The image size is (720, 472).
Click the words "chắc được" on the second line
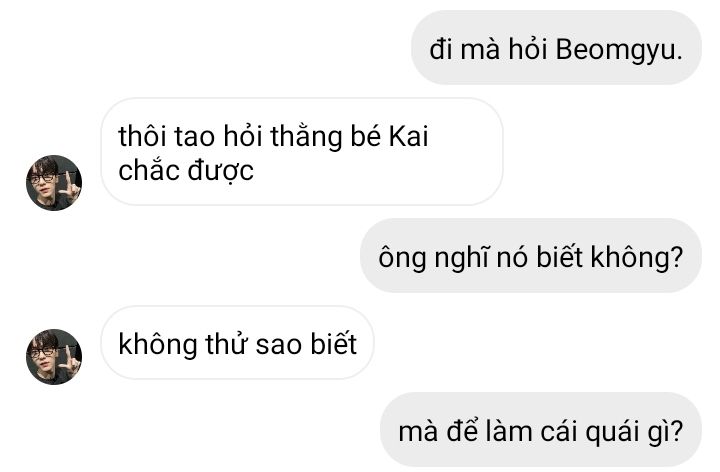(186, 171)
